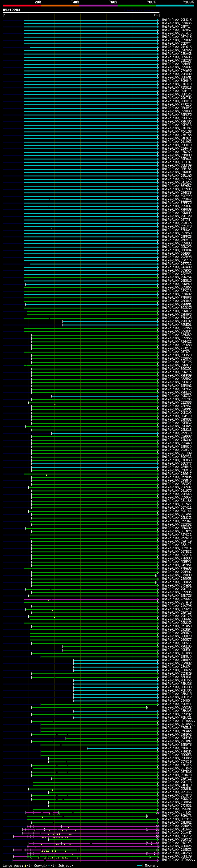Open the UniRef100_Q39882 hit link
197x868 pixels.
point(177,40)
